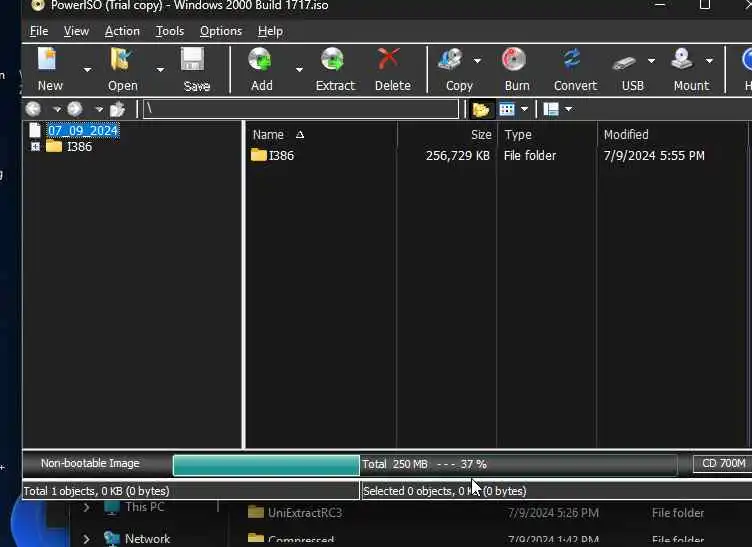Click the 256,729 KB size cell
Screen dimensions: 752x547
pos(458,155)
